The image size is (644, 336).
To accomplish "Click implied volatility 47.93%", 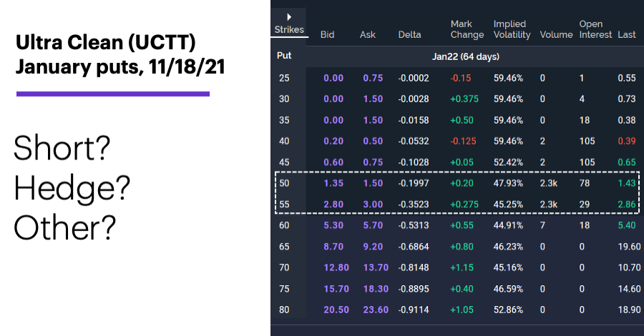I will [509, 183].
